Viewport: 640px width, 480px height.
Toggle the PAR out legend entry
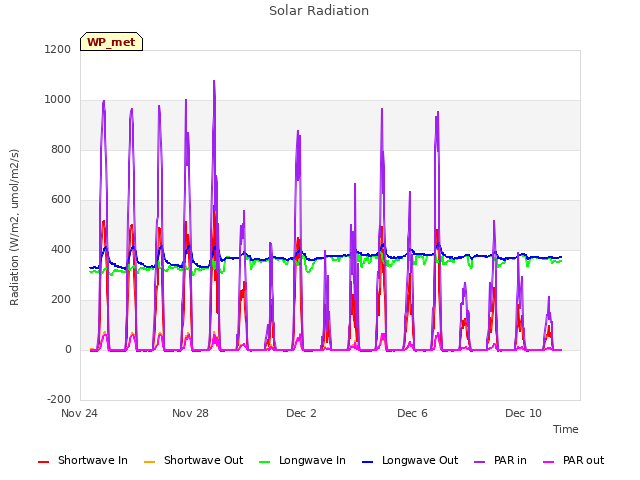click(x=573, y=460)
